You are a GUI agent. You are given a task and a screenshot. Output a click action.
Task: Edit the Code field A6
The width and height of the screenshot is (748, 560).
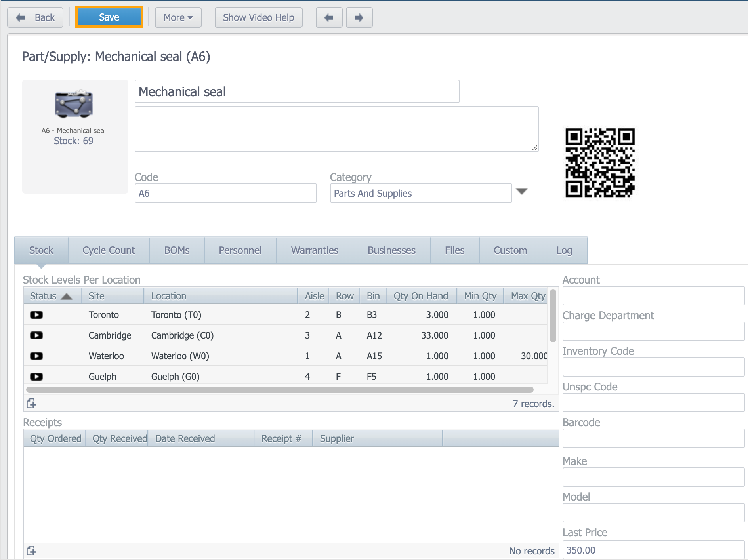point(225,193)
